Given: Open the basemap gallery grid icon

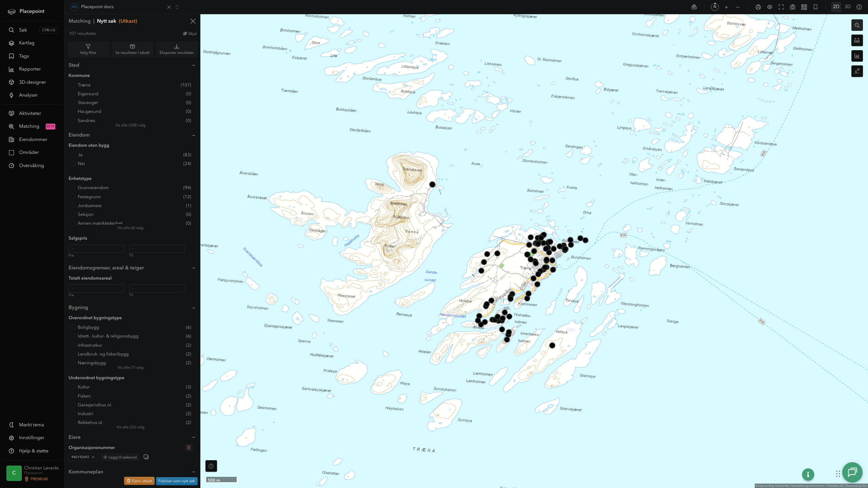Looking at the screenshot, I should coord(804,7).
